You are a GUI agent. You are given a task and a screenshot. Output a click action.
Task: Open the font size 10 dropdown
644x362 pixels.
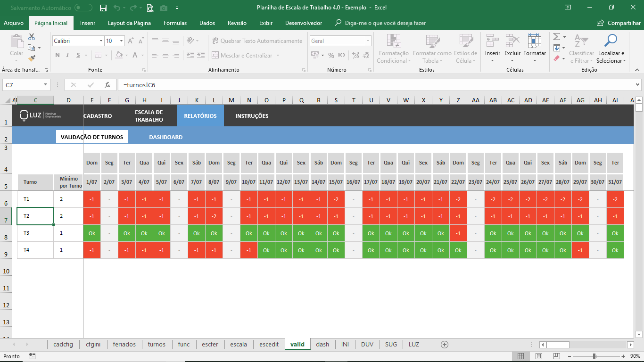click(x=121, y=41)
